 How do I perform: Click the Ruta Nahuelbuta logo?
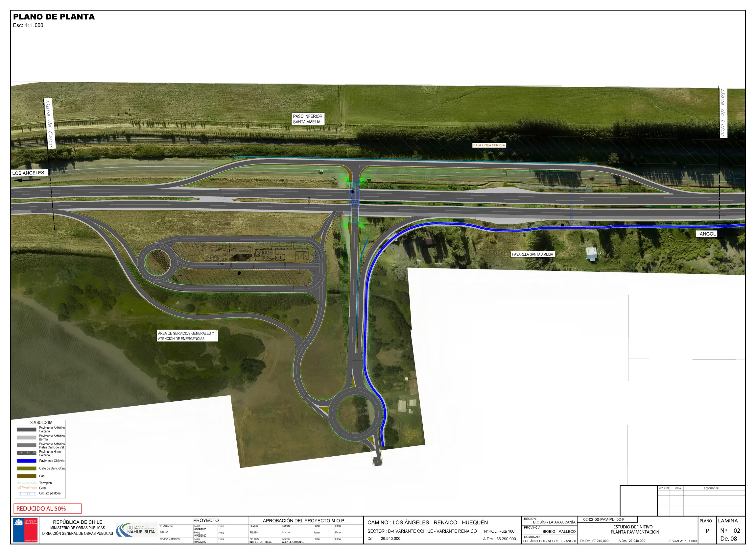[x=136, y=530]
